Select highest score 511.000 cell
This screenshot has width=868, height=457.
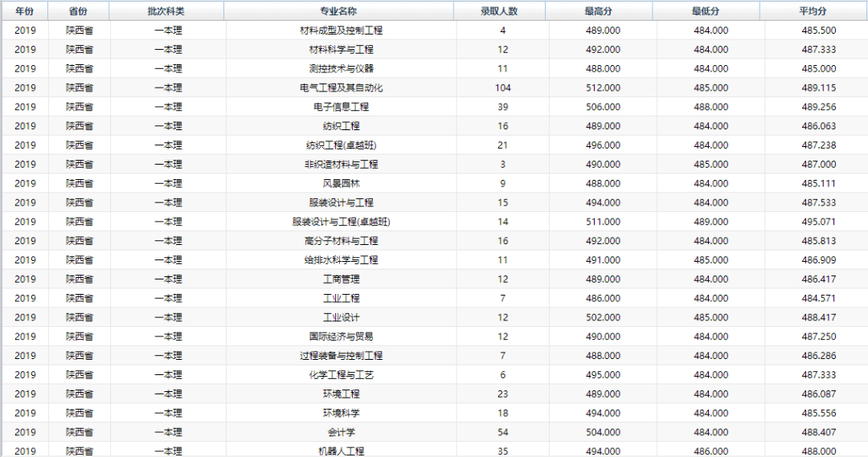pyautogui.click(x=603, y=222)
